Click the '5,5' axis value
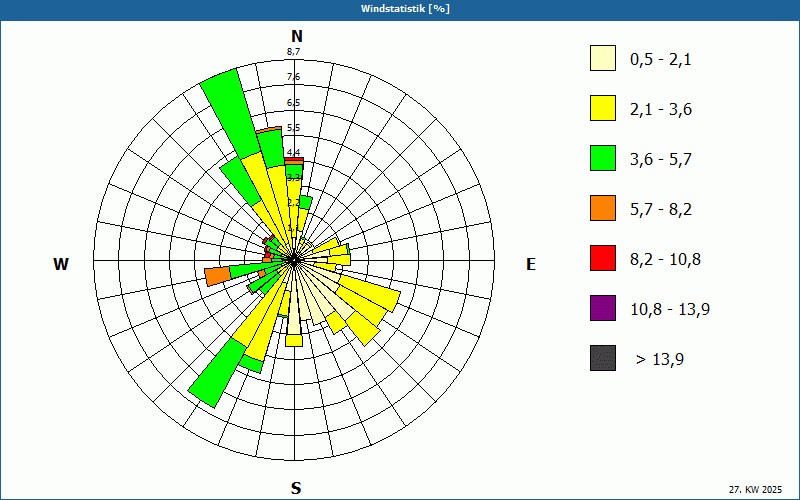Image resolution: width=800 pixels, height=500 pixels. click(293, 128)
